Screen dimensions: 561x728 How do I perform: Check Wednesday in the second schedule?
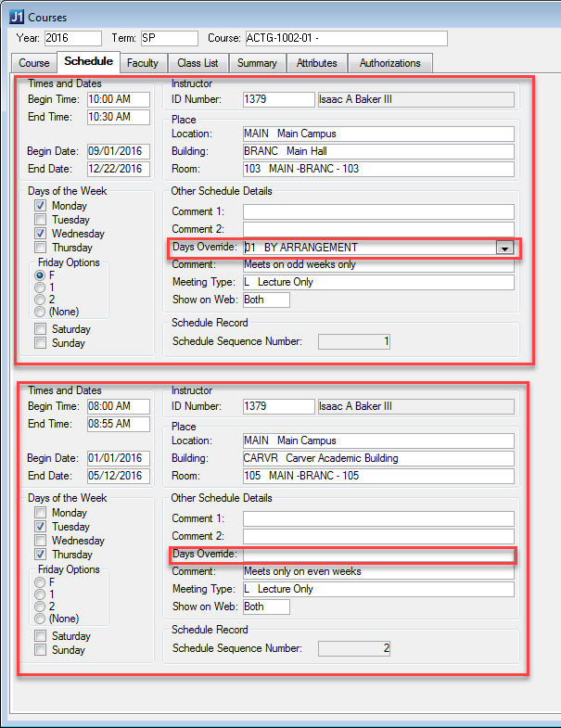(41, 540)
